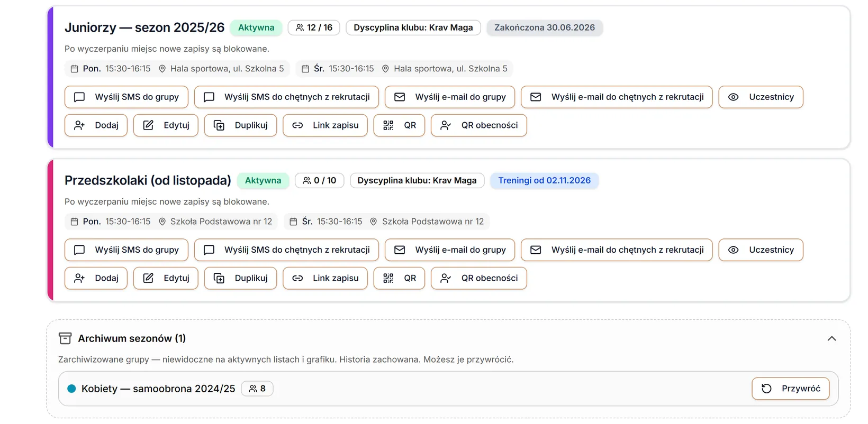Click the Kobiety — samoobrona 2024/25 row title

point(158,389)
